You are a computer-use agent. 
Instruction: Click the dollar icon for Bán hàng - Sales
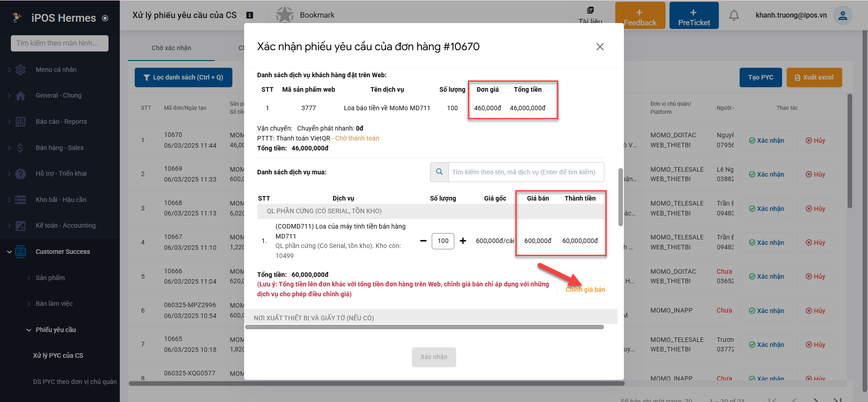click(x=20, y=148)
